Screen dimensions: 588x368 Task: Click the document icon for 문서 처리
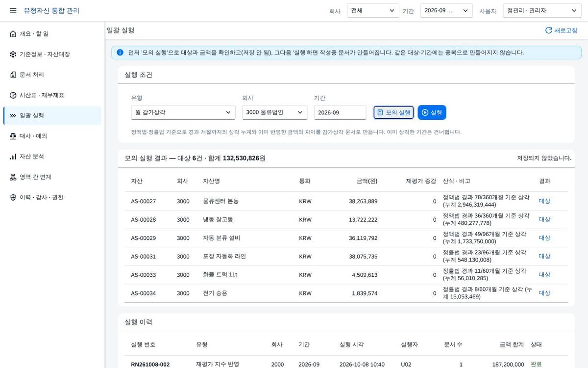pos(13,75)
